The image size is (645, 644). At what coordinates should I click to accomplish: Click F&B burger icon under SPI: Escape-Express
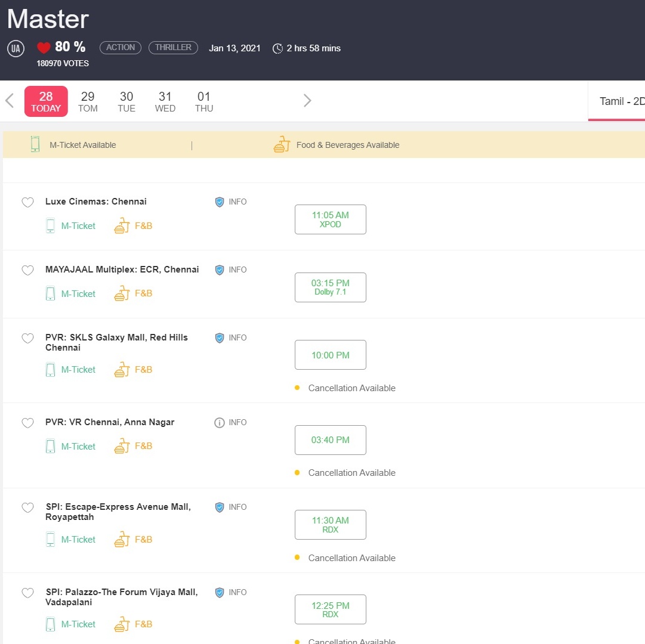122,539
